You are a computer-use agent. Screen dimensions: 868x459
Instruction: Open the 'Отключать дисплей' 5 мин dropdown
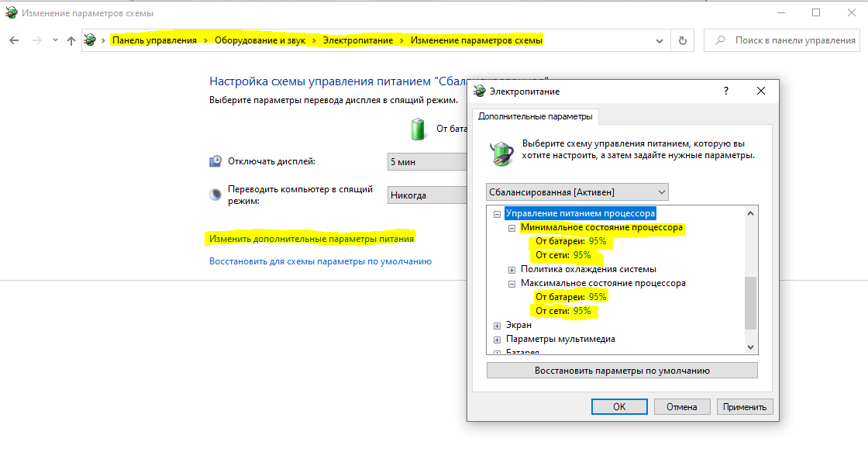(x=427, y=162)
